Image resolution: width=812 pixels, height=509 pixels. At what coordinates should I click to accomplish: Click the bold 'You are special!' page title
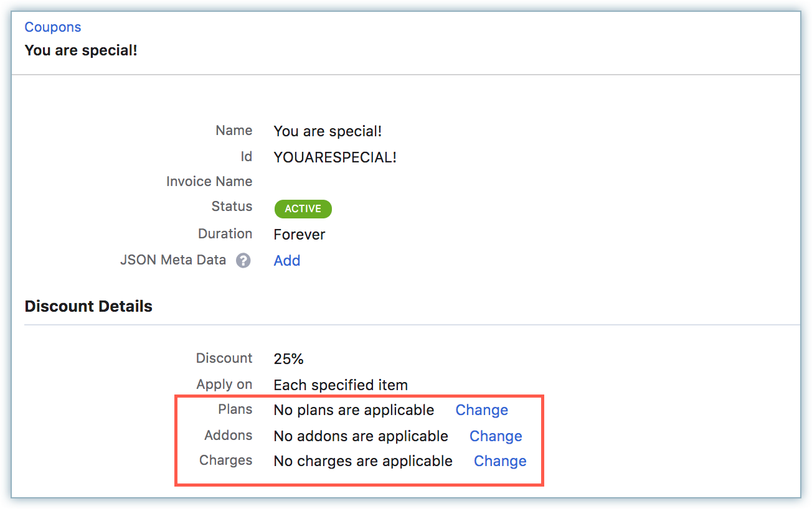(x=81, y=50)
